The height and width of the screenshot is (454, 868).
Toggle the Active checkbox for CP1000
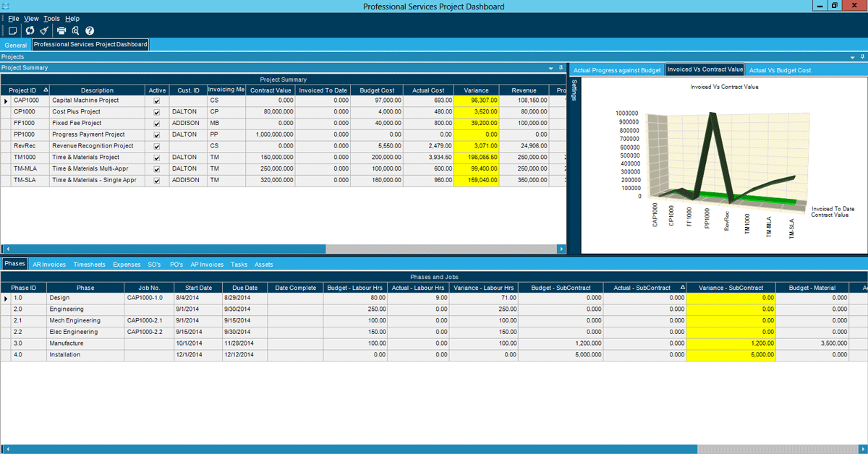tap(156, 111)
